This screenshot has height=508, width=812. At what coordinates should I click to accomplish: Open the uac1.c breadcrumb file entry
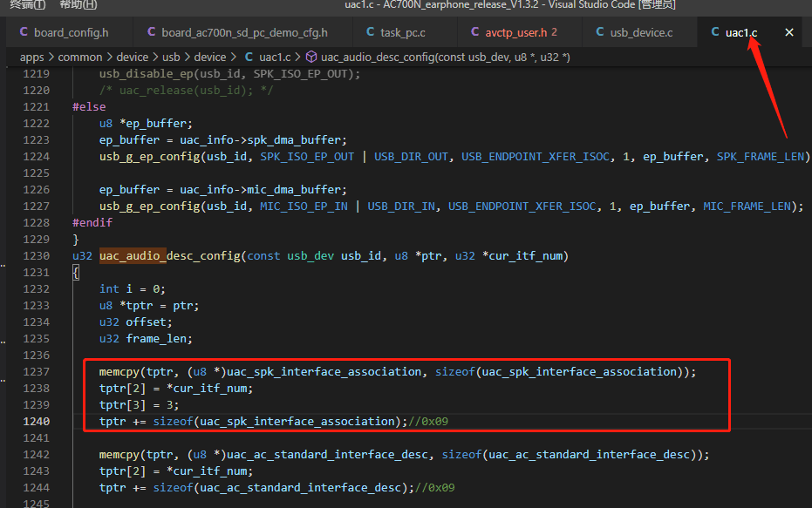click(x=275, y=57)
